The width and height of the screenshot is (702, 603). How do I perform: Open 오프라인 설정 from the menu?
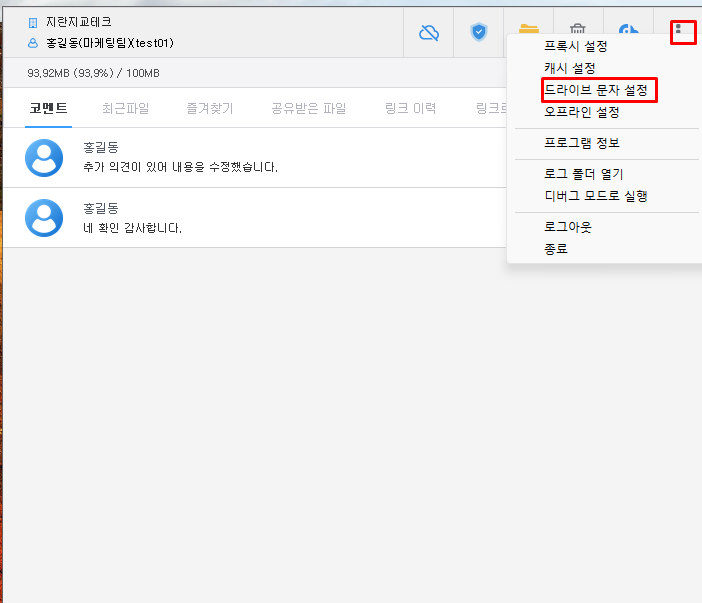tap(581, 112)
